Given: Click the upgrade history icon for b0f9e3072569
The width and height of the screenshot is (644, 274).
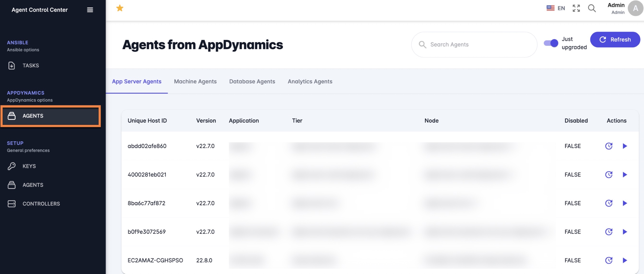Looking at the screenshot, I should point(608,232).
